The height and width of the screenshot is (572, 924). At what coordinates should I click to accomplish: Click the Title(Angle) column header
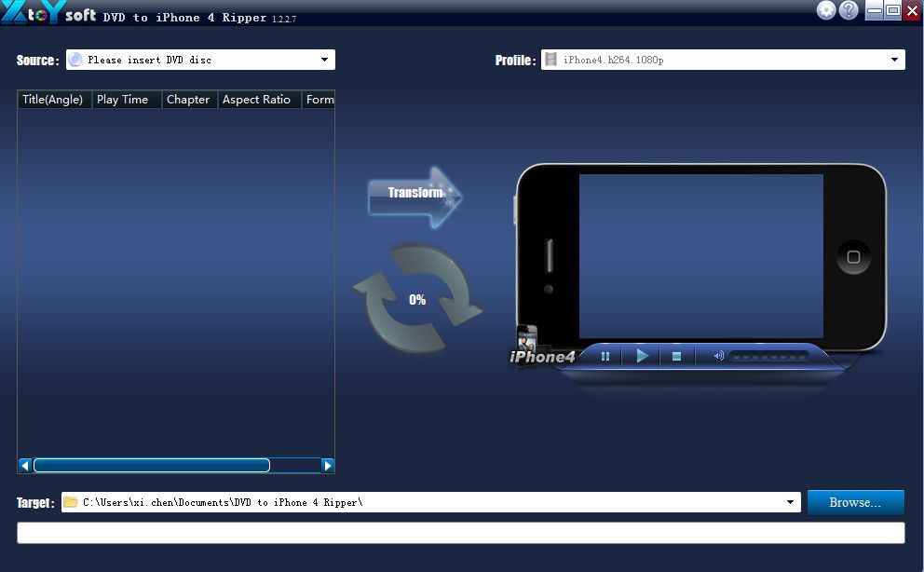tap(53, 100)
